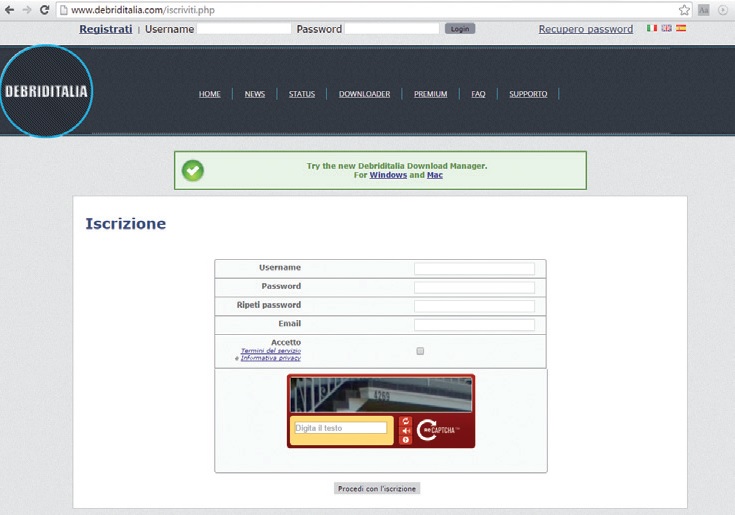Click the Registrati link
This screenshot has height=515, width=735.
click(105, 29)
